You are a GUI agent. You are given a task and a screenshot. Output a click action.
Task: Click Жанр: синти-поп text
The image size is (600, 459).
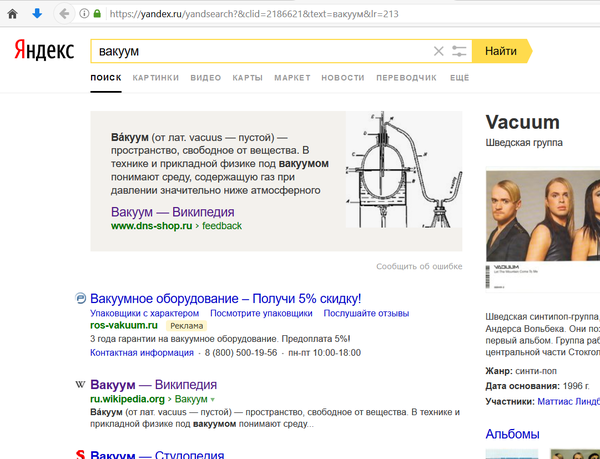click(x=521, y=371)
